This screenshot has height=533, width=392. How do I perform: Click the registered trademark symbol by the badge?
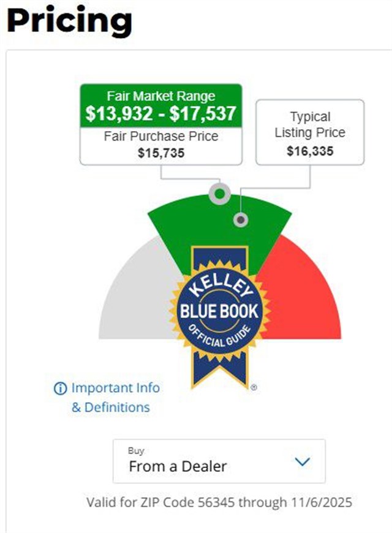(x=254, y=388)
